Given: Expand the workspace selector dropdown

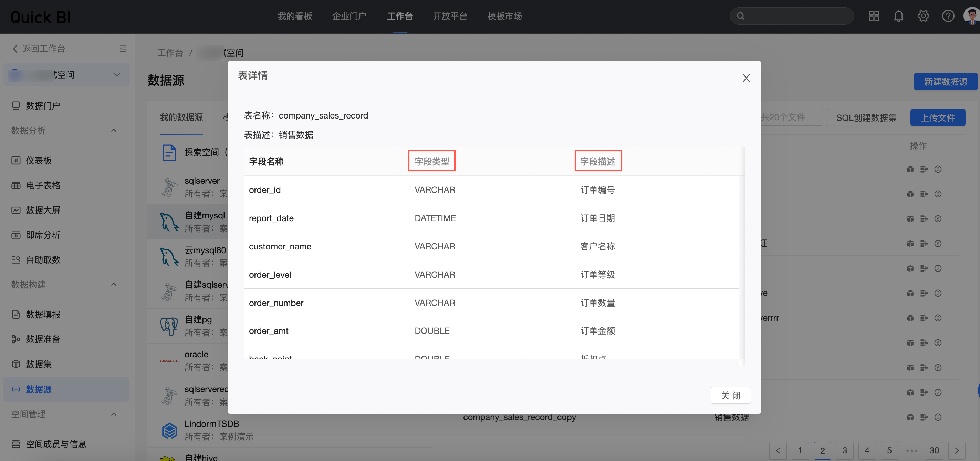Looking at the screenshot, I should 117,75.
